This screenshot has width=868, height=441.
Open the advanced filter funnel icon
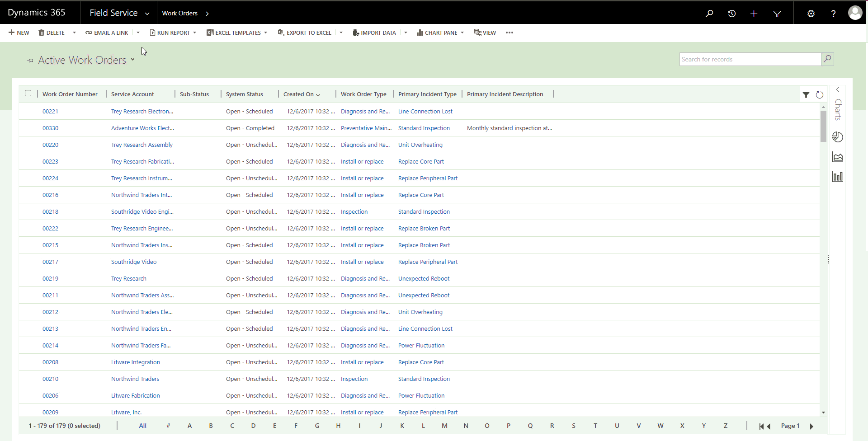[x=777, y=13]
